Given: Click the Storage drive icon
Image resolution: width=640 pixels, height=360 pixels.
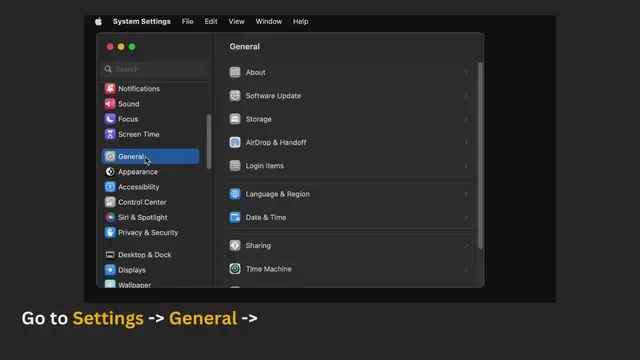Looking at the screenshot, I should (235, 119).
